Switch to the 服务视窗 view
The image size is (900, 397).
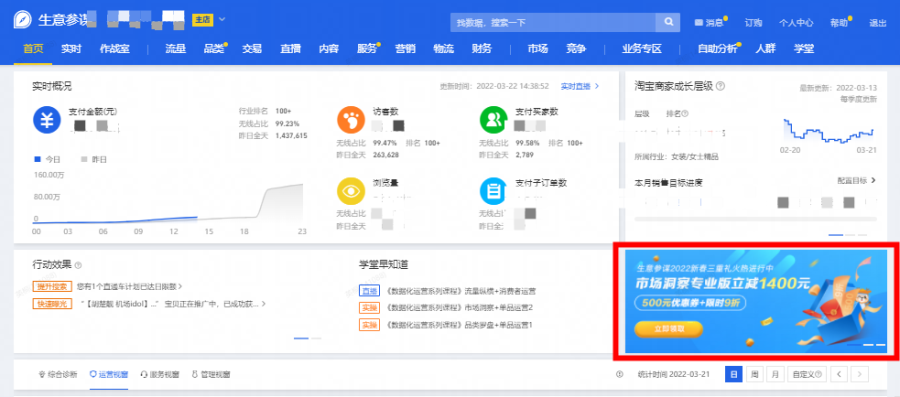(160, 375)
